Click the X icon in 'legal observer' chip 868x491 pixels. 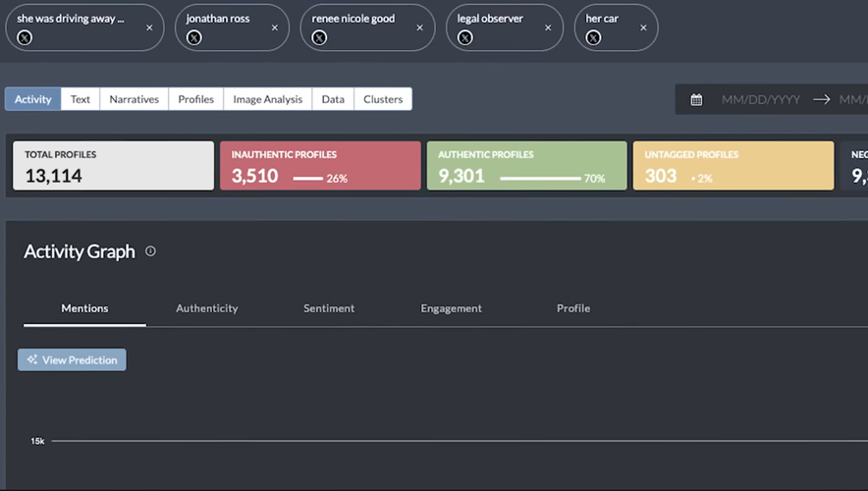(465, 37)
